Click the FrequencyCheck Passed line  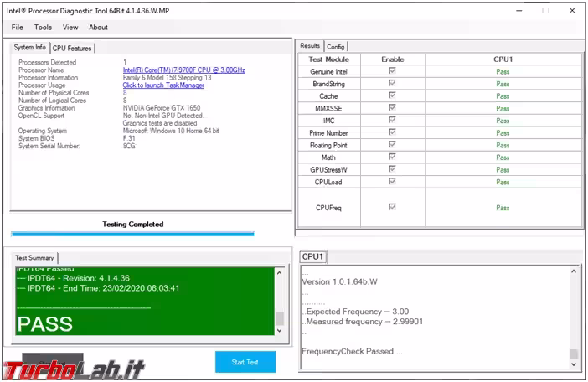point(352,351)
